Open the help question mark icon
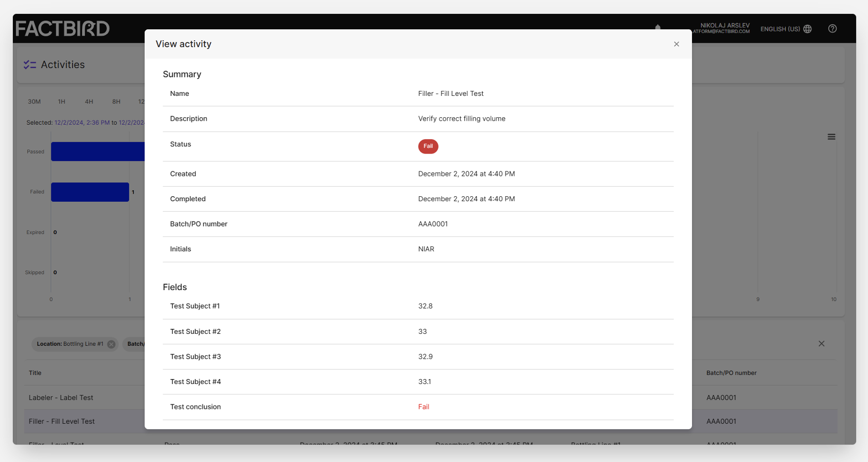The width and height of the screenshot is (868, 462). (832, 29)
